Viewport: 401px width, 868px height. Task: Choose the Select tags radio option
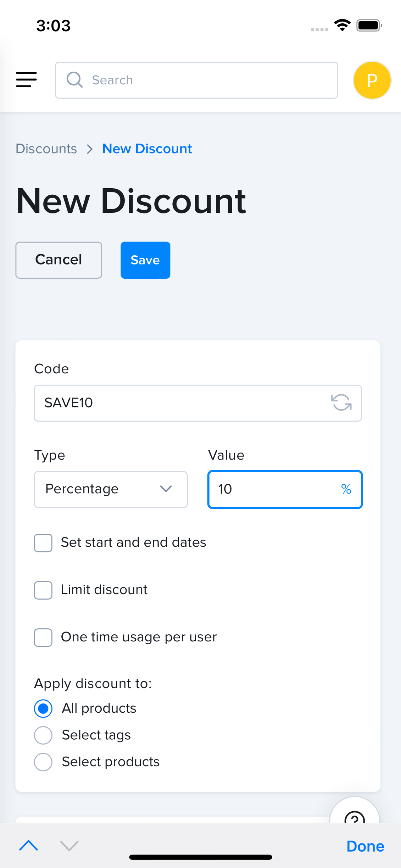click(43, 735)
